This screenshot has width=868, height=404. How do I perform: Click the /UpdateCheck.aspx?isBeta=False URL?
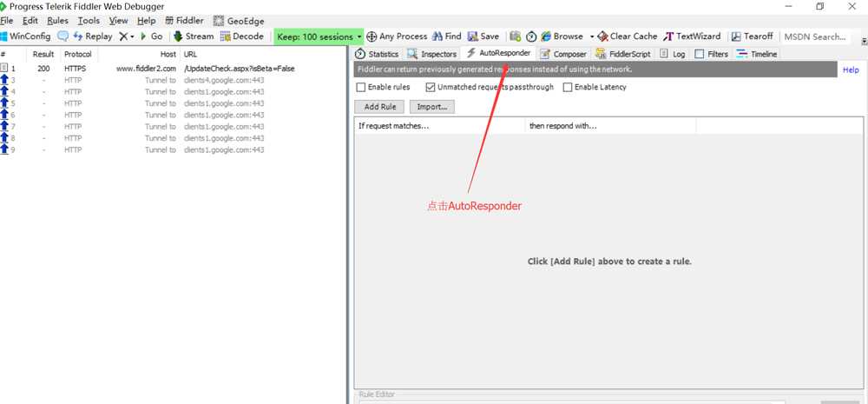click(x=240, y=69)
